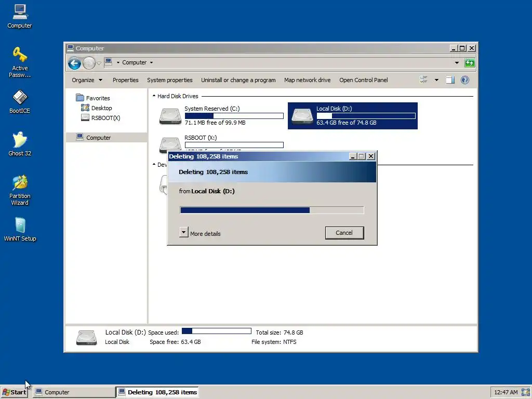
Task: Select the Local Disk (D:) drive icon
Action: pyautogui.click(x=302, y=116)
